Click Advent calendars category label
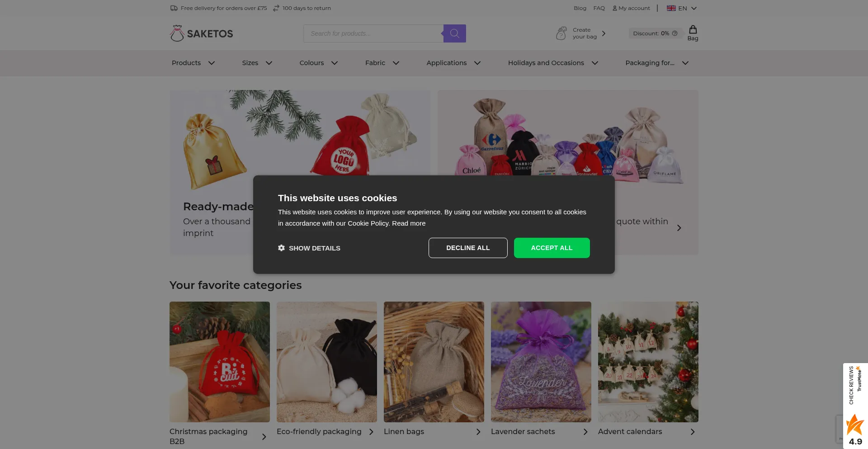The width and height of the screenshot is (868, 449). (x=630, y=432)
